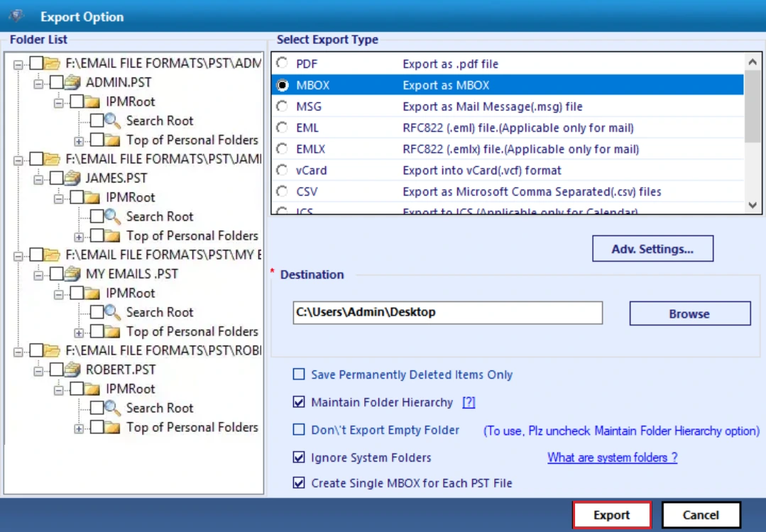The height and width of the screenshot is (532, 766).
Task: Expand Top of Personal Folders under ROBERT.PST
Action: pyautogui.click(x=79, y=428)
